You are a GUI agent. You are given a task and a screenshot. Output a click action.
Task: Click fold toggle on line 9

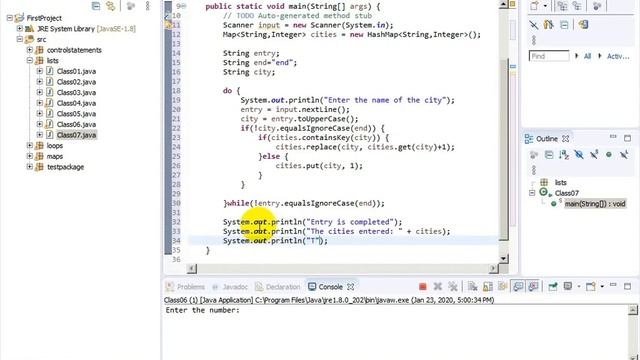tap(183, 6)
